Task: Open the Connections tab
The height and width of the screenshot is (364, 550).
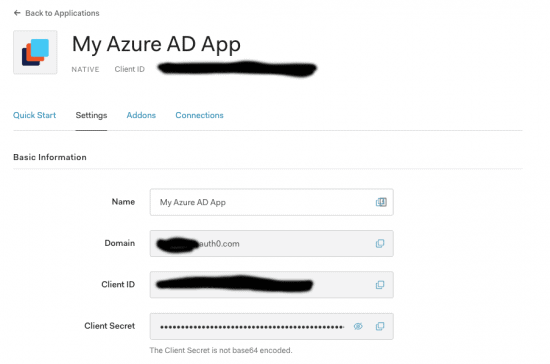Action: coord(199,115)
